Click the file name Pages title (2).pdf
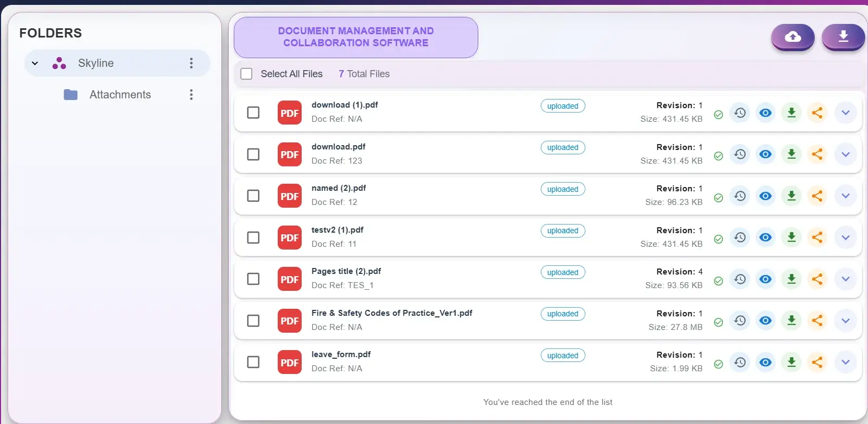Viewport: 868px width, 424px height. tap(346, 271)
